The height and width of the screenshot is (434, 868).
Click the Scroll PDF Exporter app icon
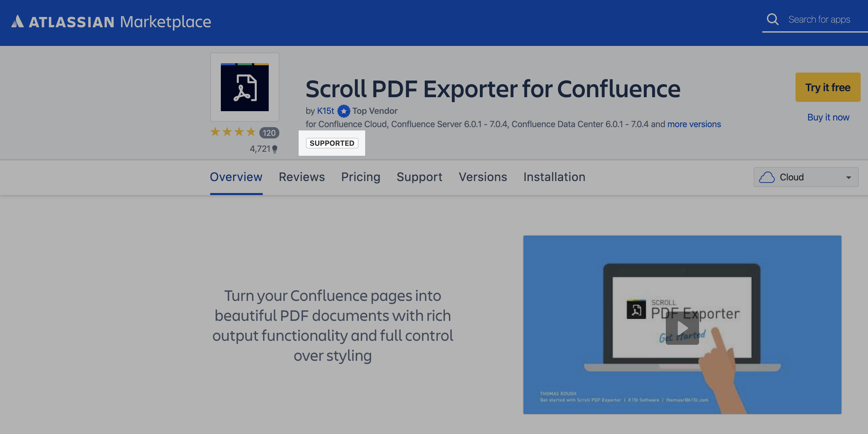point(245,87)
